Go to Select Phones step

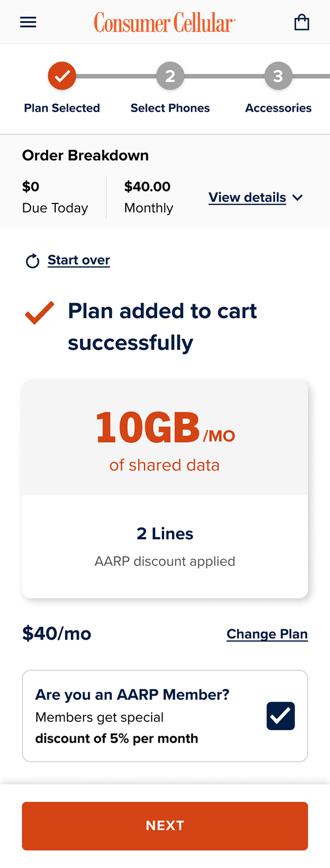point(170,108)
